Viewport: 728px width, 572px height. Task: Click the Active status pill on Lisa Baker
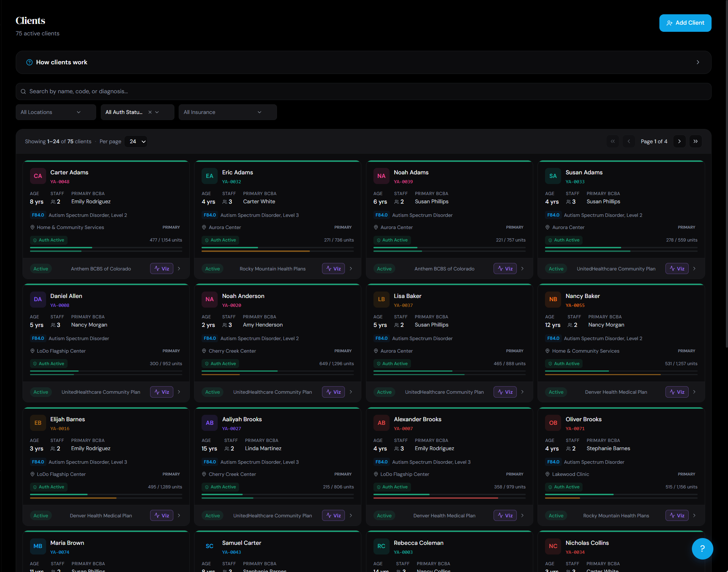[x=384, y=392]
